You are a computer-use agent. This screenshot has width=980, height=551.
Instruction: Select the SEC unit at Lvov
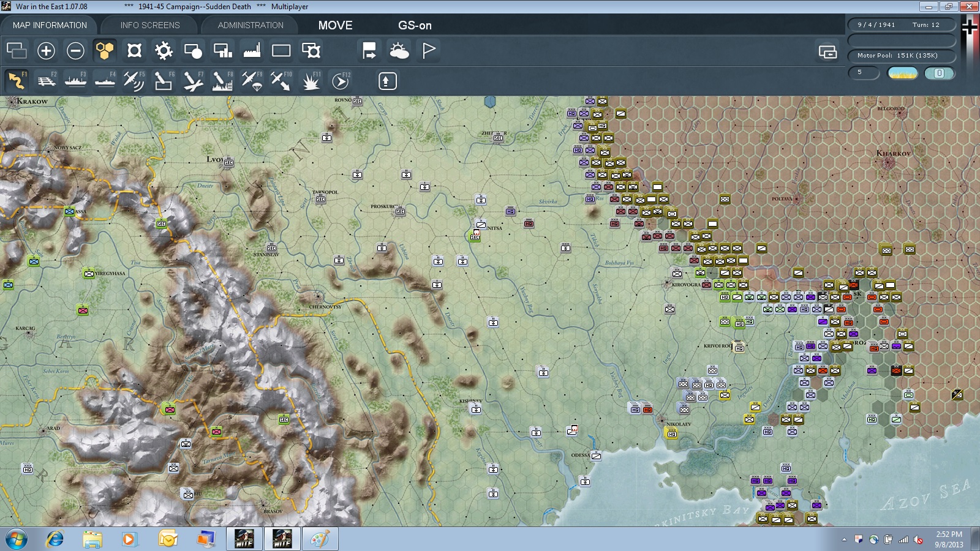click(x=228, y=162)
